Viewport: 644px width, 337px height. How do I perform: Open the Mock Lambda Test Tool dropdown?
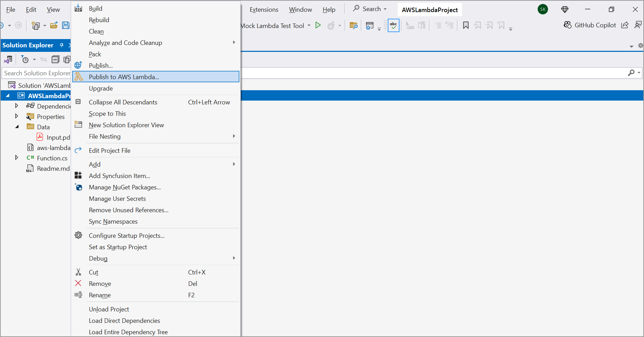pyautogui.click(x=309, y=26)
